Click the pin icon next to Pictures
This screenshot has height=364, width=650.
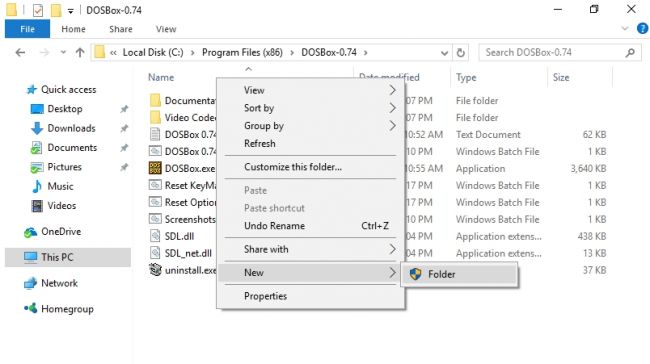pos(124,167)
